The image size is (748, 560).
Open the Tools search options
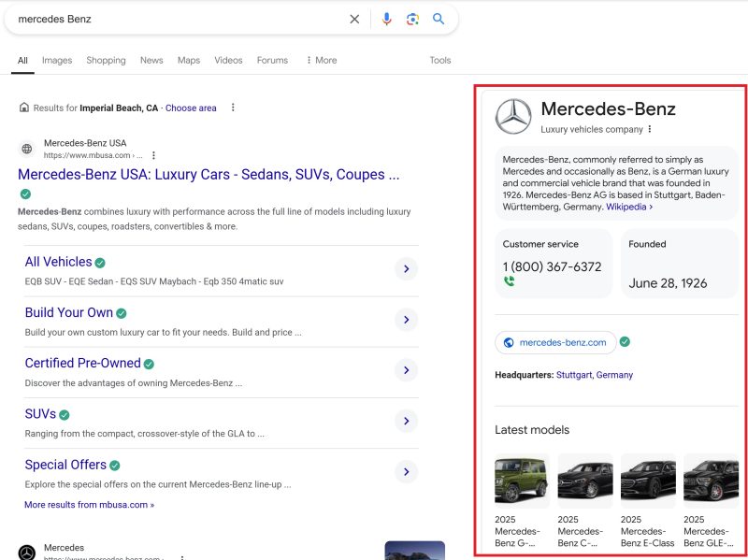[440, 60]
